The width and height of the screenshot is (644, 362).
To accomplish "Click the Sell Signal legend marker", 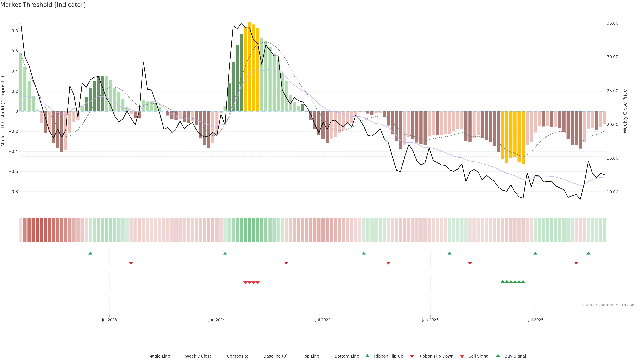I will [462, 356].
